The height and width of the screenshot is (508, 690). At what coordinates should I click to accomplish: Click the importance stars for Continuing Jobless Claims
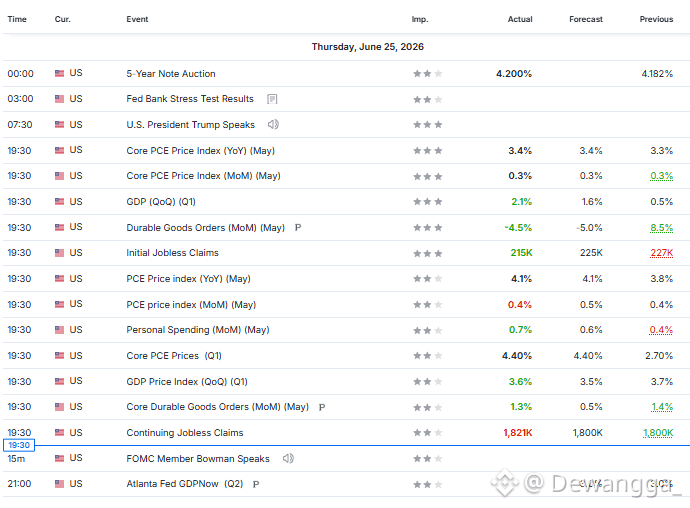click(428, 433)
